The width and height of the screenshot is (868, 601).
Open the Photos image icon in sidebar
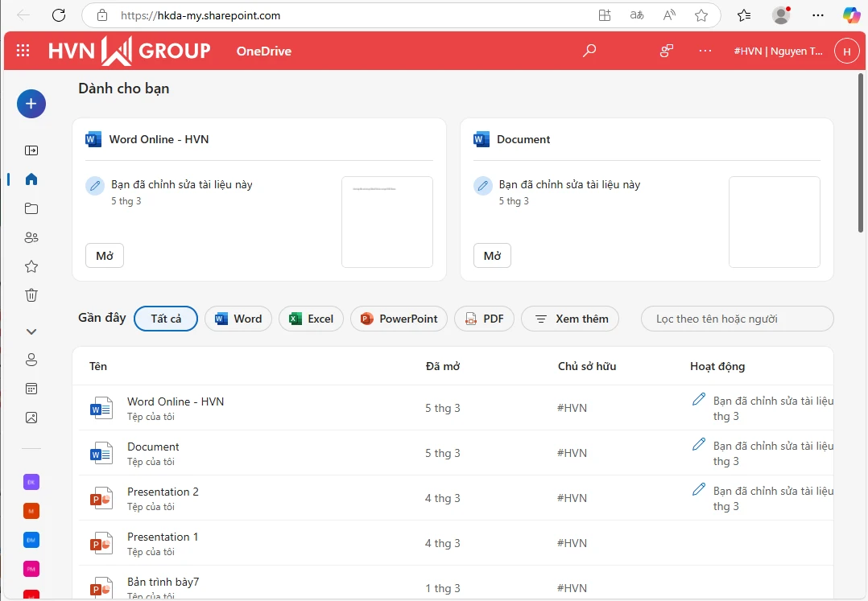click(31, 418)
